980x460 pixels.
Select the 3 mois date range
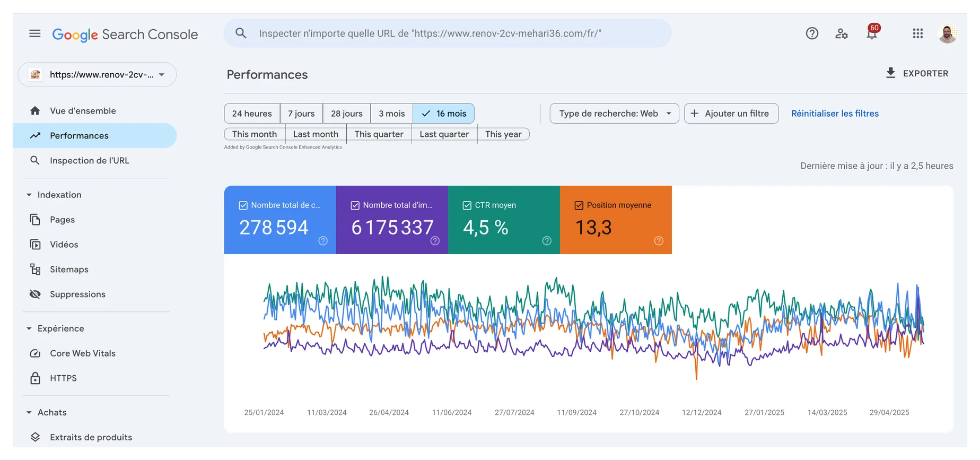pos(392,114)
